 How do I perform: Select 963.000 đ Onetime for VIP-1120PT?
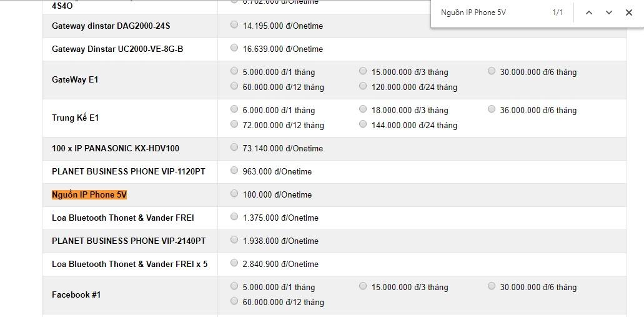[234, 170]
